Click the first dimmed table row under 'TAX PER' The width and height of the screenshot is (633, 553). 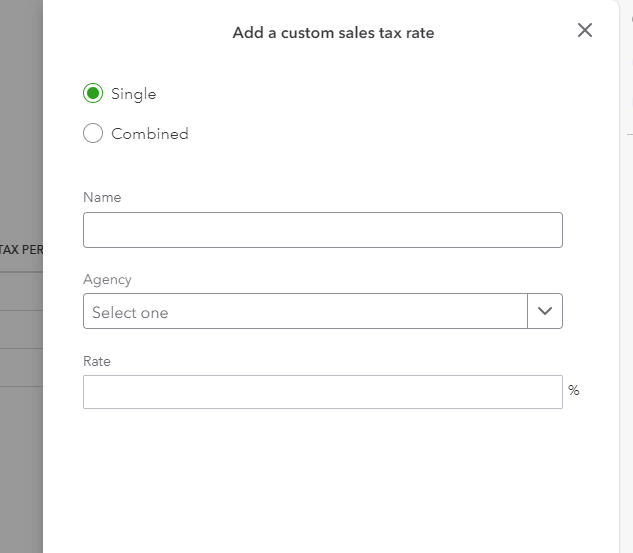tap(21, 291)
